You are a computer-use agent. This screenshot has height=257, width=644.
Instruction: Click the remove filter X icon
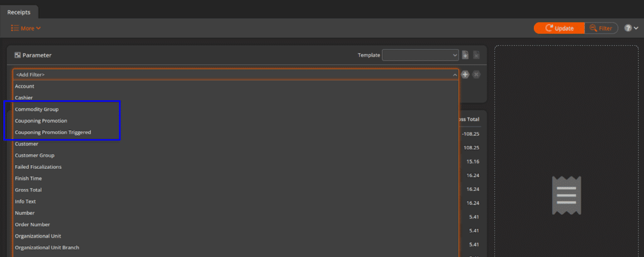point(476,74)
